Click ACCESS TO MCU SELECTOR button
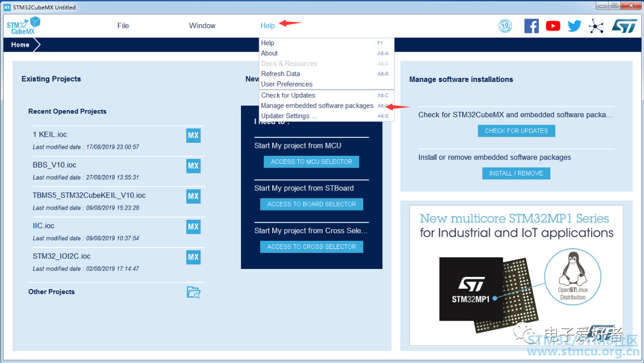The height and width of the screenshot is (363, 644). [311, 162]
